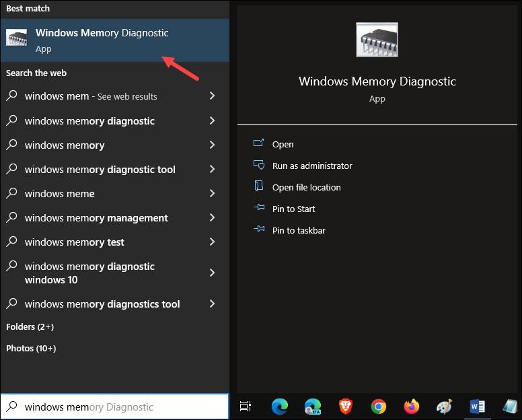Screen dimensions: 522x420
Task: Expand chevron for 'windows memory management'
Action: point(212,217)
